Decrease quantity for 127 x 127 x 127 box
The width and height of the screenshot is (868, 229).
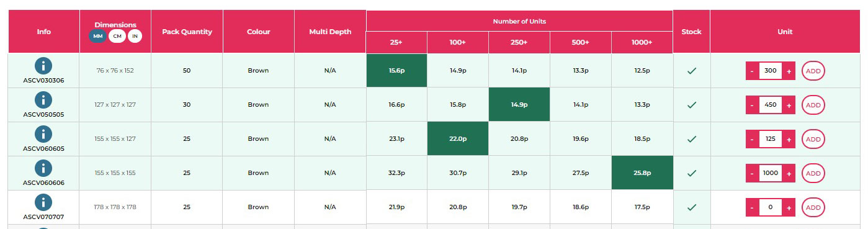752,105
